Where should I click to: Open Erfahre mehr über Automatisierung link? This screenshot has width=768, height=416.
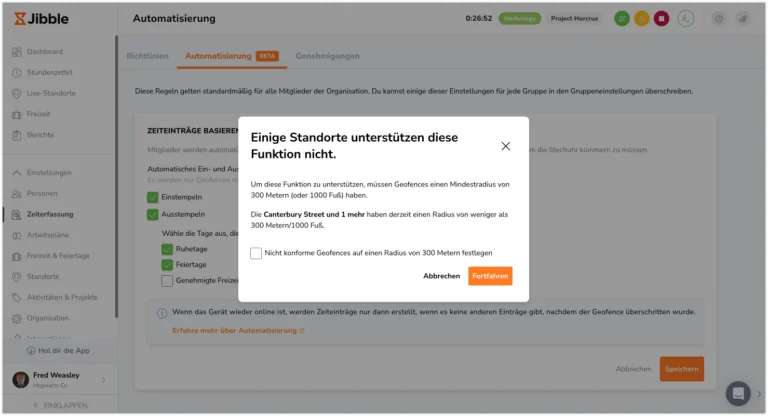click(238, 331)
